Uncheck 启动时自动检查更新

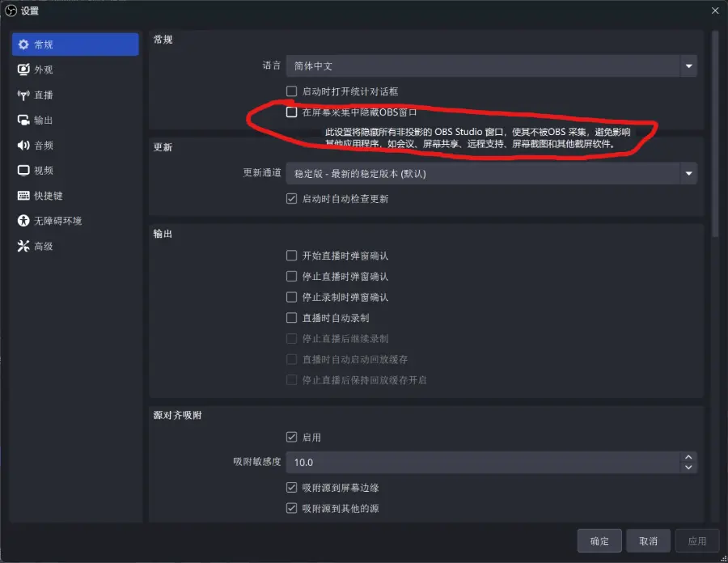[x=291, y=199]
